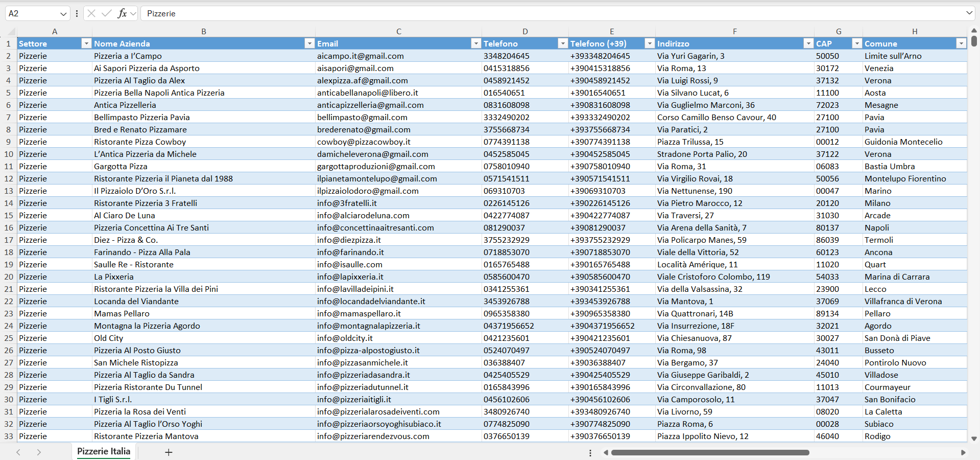980x460 pixels.
Task: Expand the fx function dropdown arrow
Action: [133, 14]
